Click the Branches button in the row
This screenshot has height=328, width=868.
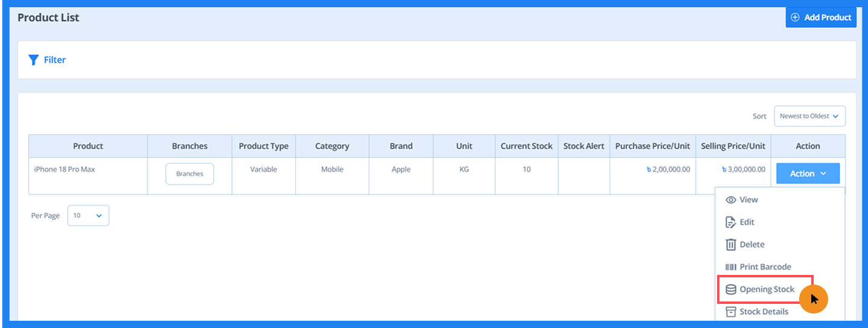point(190,174)
